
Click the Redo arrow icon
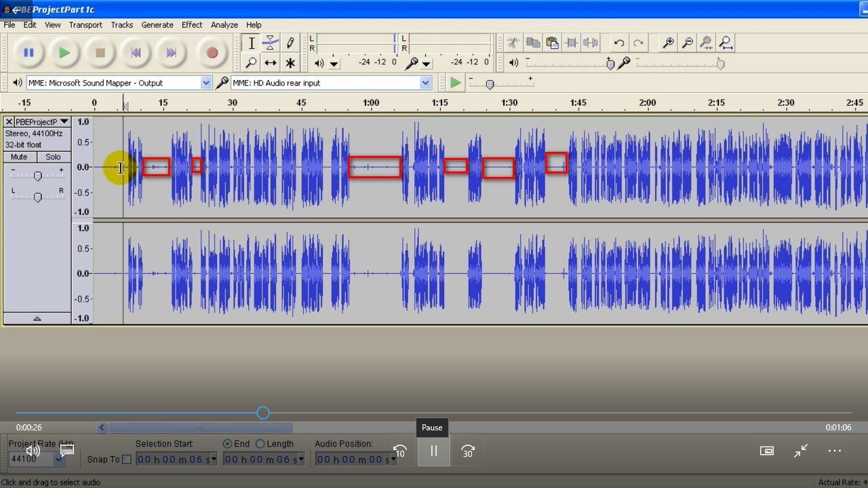click(x=638, y=43)
